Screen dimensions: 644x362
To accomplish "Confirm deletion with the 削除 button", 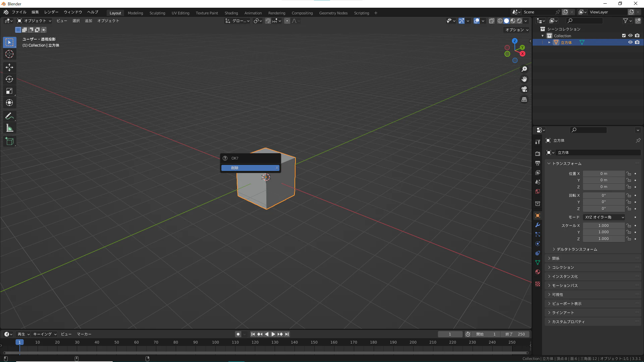I will (250, 168).
